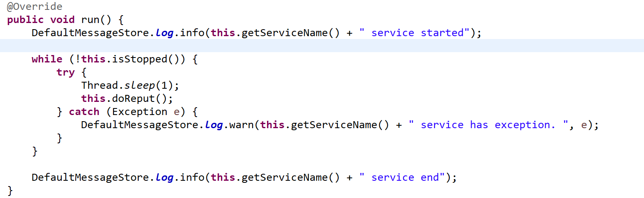Click the highlighted empty line

(322, 46)
